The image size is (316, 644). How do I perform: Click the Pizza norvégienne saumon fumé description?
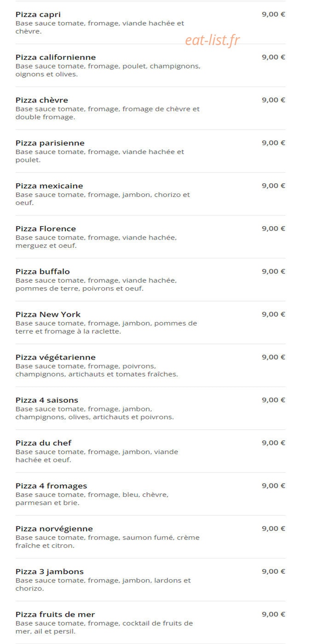[108, 541]
